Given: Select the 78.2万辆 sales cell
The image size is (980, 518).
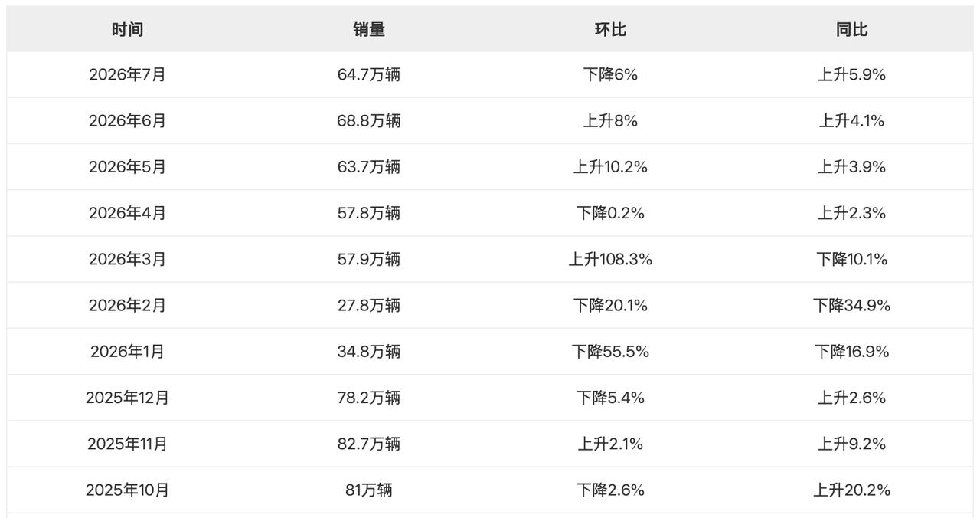Looking at the screenshot, I should point(369,398).
